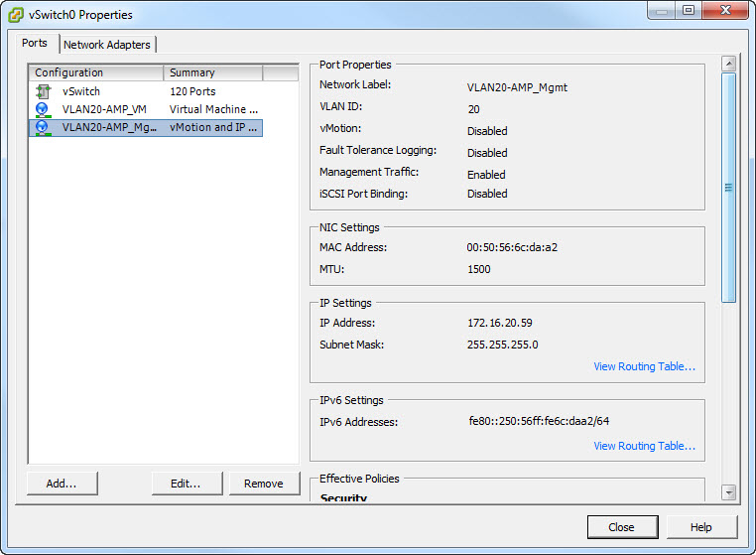756x555 pixels.
Task: Close the window using title bar X
Action: 725,10
